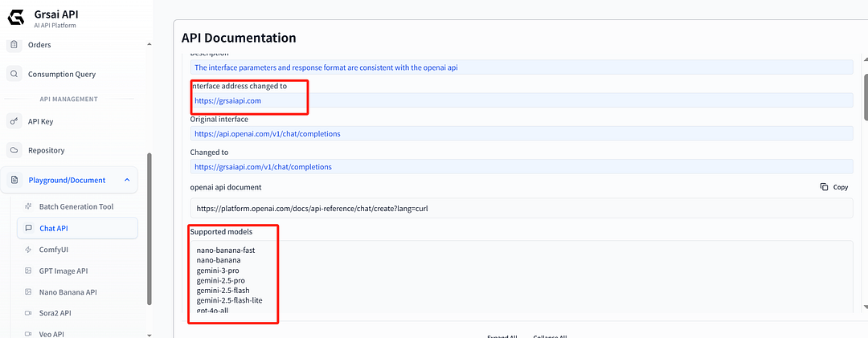Click the ComfyUI lightning icon
Viewport: 868px width, 338px height.
click(28, 250)
